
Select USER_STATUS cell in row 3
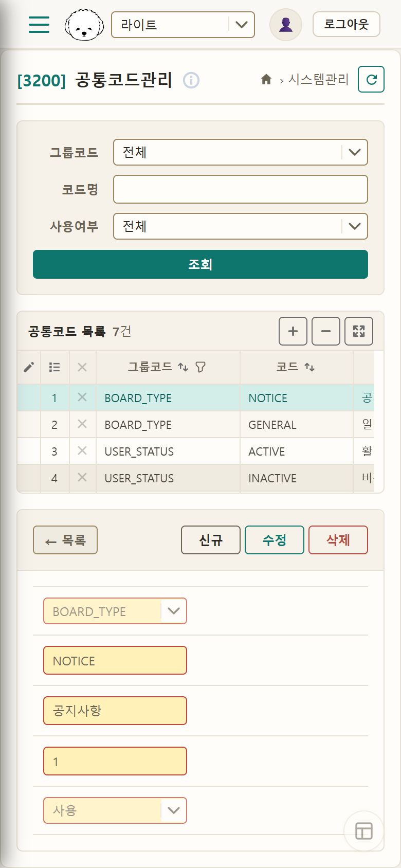(x=168, y=451)
